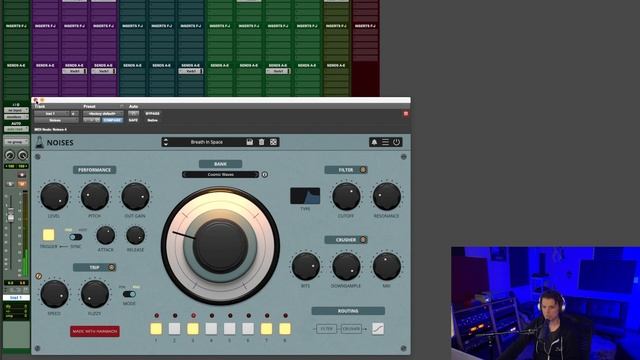
Task: Toggle sample pad 1
Action: [x=156, y=329]
